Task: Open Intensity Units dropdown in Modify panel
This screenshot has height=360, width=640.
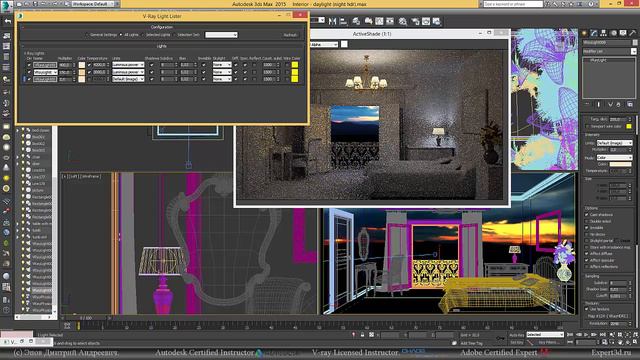Action: pyautogui.click(x=614, y=143)
